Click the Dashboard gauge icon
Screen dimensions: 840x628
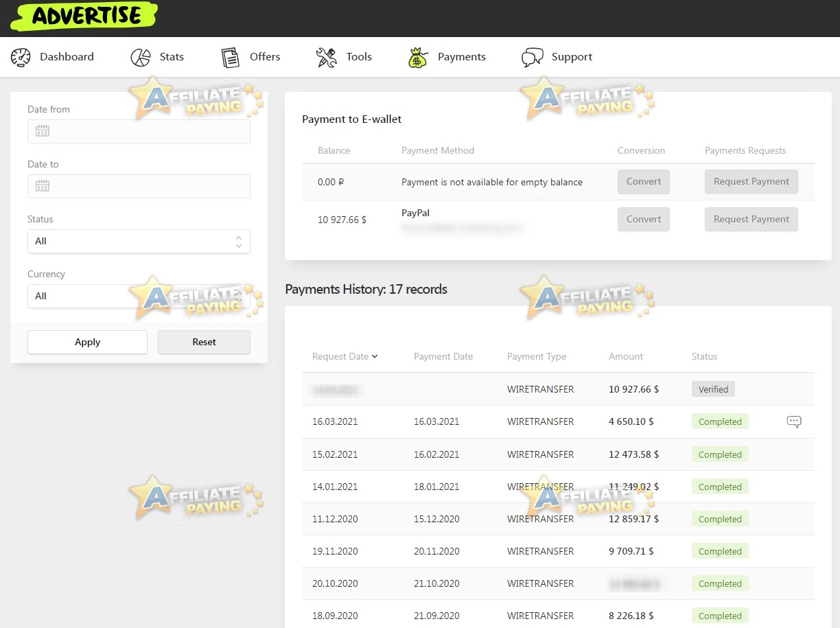[21, 57]
